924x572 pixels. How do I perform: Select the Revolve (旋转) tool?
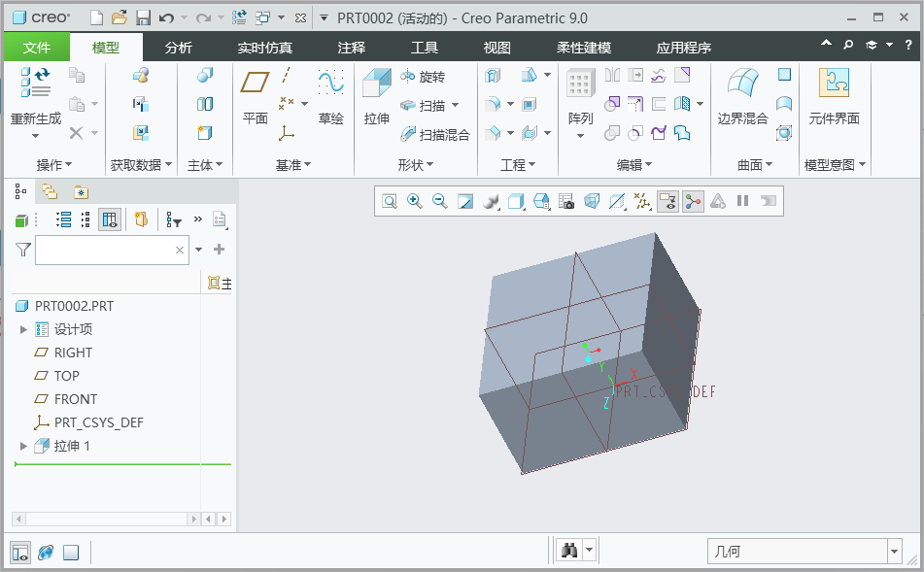pyautogui.click(x=423, y=77)
